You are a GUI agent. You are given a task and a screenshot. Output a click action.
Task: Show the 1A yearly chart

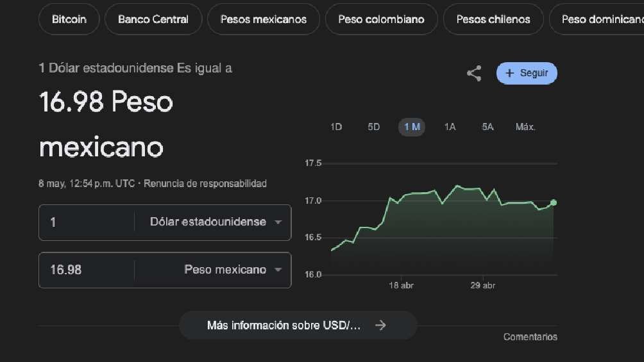450,127
